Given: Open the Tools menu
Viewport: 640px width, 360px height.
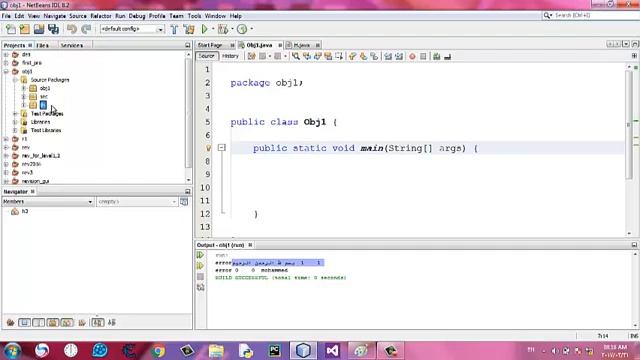Looking at the screenshot, I should pyautogui.click(x=194, y=16).
